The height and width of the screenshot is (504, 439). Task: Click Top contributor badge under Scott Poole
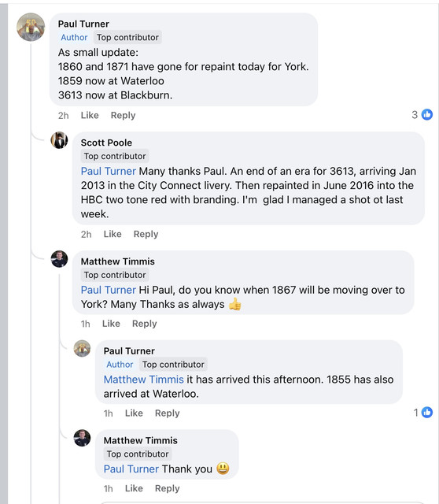[115, 156]
